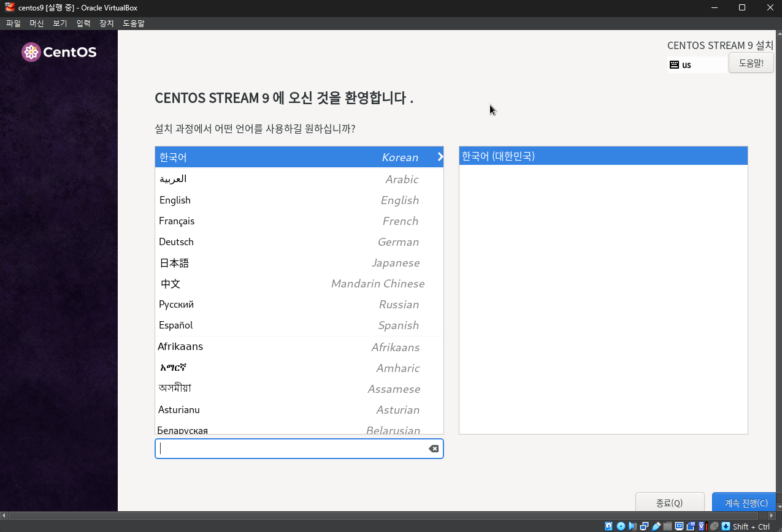Image resolution: width=782 pixels, height=532 pixels.
Task: Click the recording status icon
Action: 691,526
